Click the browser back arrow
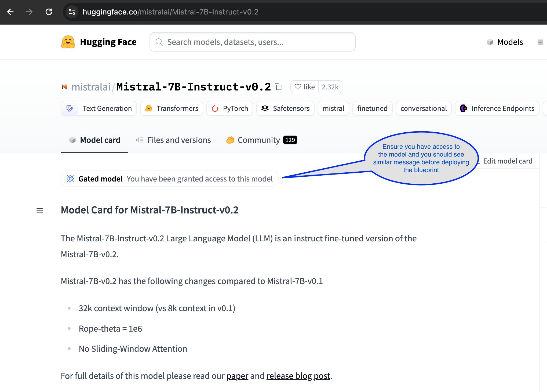The height and width of the screenshot is (392, 547). coord(10,12)
